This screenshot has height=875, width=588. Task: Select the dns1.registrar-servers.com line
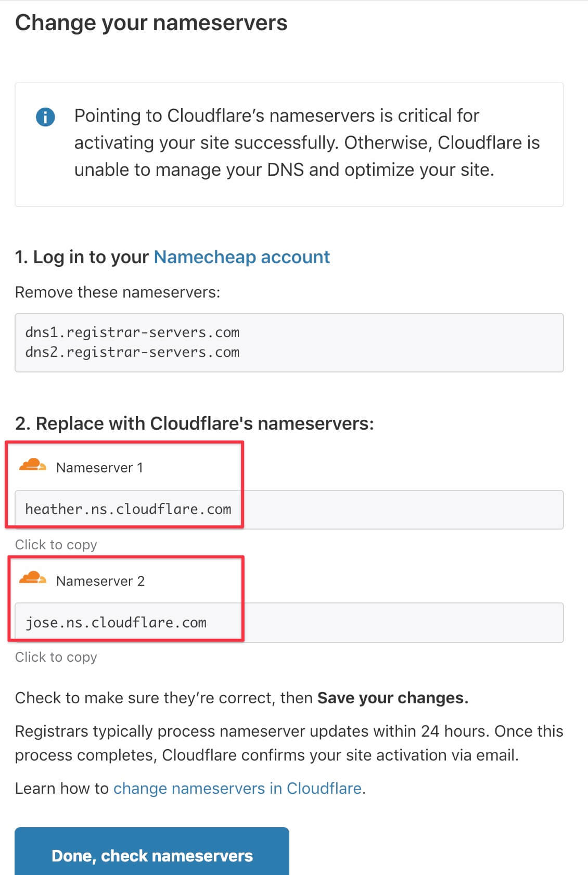click(x=132, y=332)
